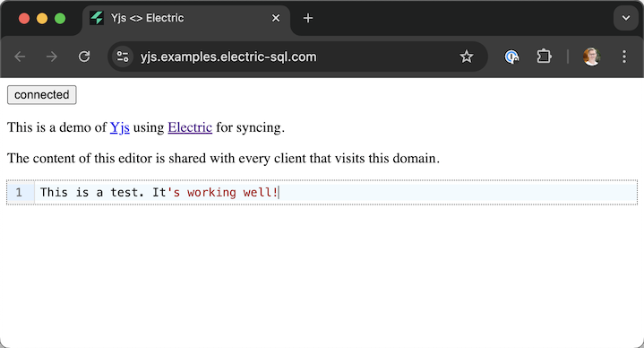The image size is (644, 348).
Task: Click the address bar URL
Action: [228, 57]
